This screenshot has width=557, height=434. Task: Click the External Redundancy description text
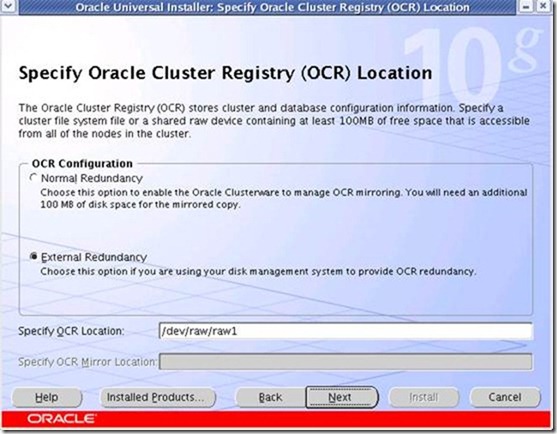click(x=258, y=272)
